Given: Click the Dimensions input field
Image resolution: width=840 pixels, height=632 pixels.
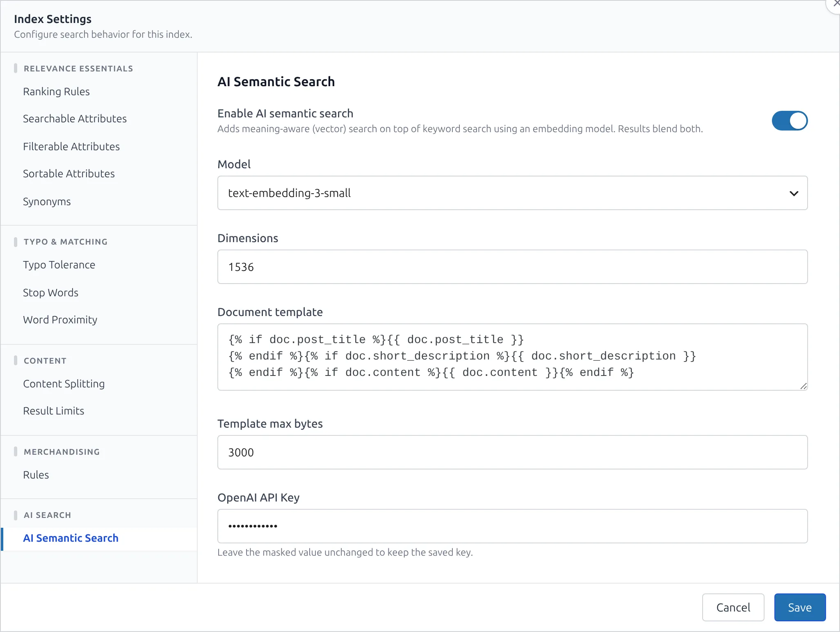Looking at the screenshot, I should click(x=512, y=267).
